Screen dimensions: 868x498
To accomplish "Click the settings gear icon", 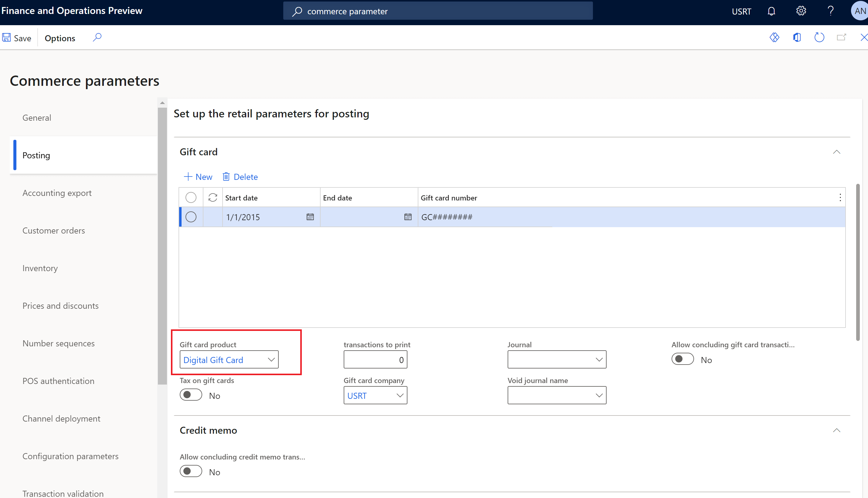I will pos(802,11).
